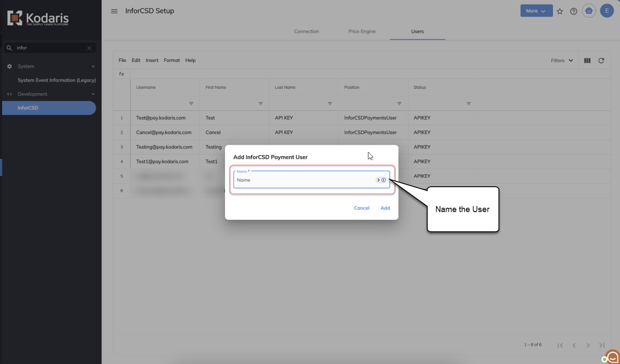This screenshot has width=620, height=364.
Task: Click the fx formula bar
Action: click(370, 74)
